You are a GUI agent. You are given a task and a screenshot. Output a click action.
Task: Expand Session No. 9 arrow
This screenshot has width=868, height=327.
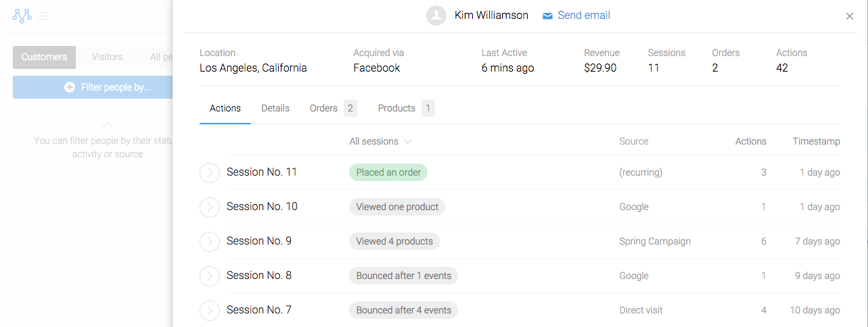210,241
